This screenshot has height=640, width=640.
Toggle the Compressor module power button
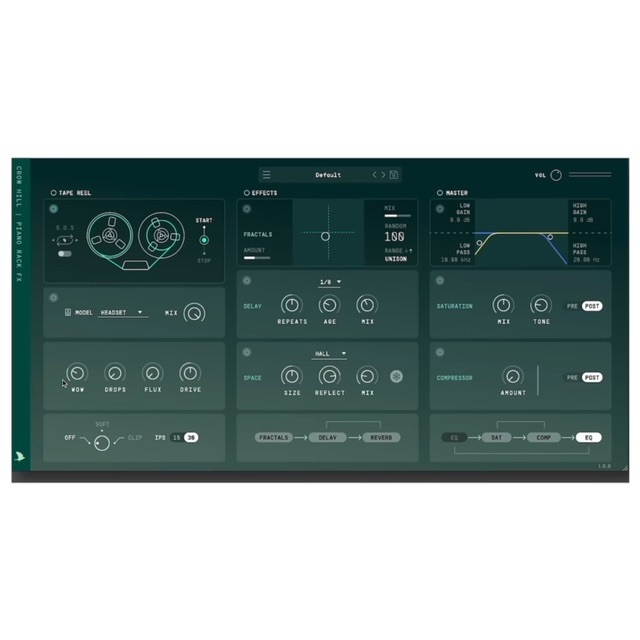(440, 352)
